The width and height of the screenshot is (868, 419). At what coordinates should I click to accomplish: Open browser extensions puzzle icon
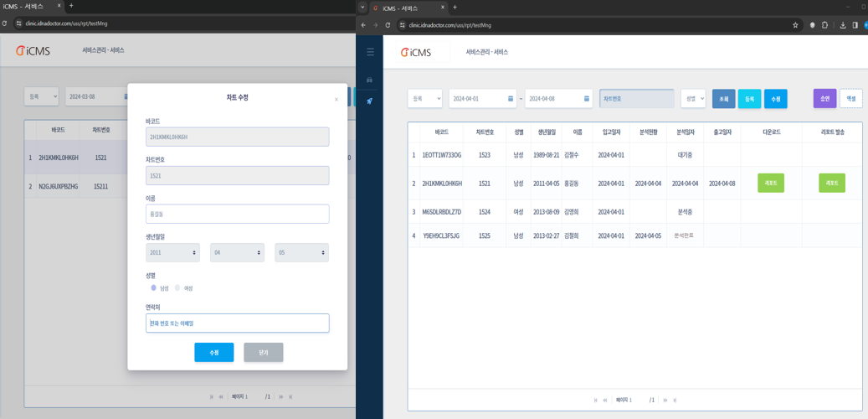pos(824,25)
